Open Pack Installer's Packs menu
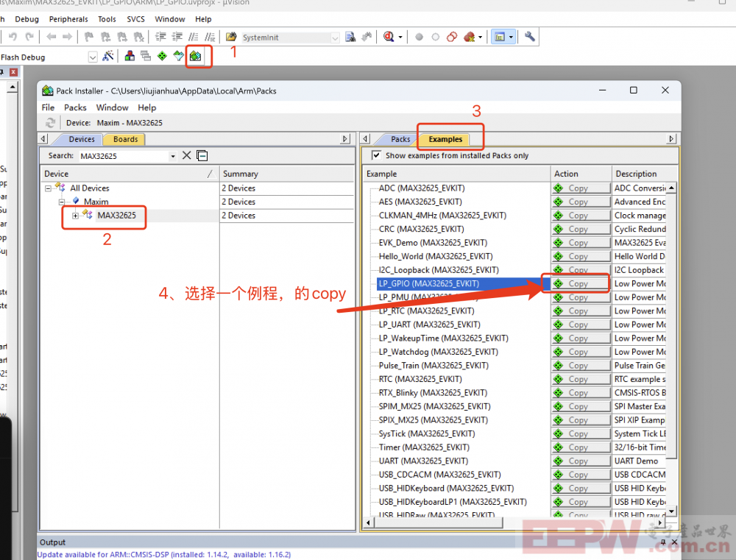Screen dimensions: 736x560 [x=75, y=107]
